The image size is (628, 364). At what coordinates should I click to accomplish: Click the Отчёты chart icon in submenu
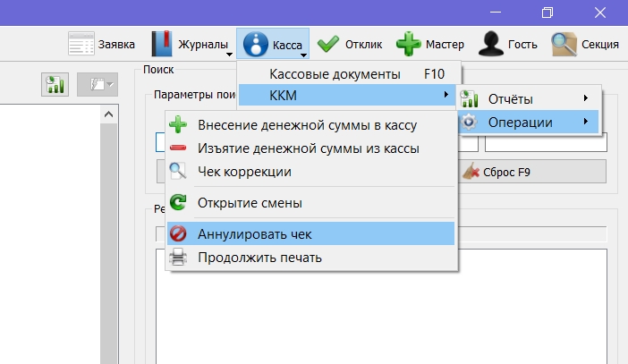point(469,99)
